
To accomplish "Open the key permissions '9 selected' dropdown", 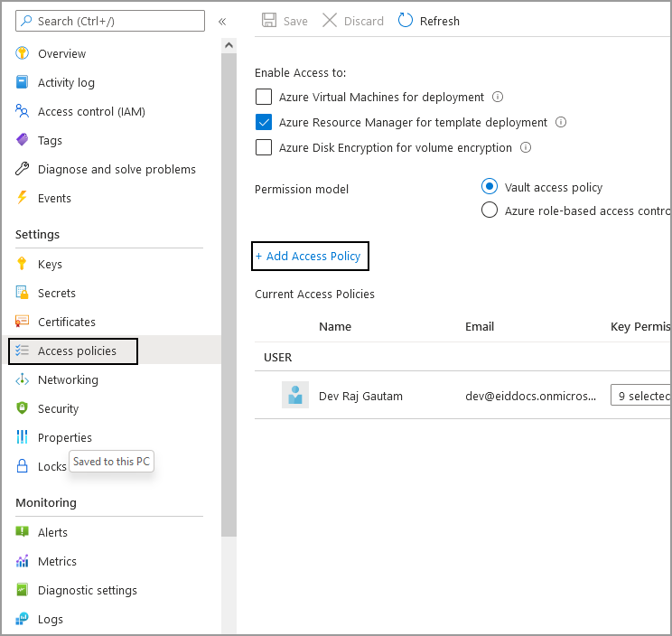I will coord(641,396).
